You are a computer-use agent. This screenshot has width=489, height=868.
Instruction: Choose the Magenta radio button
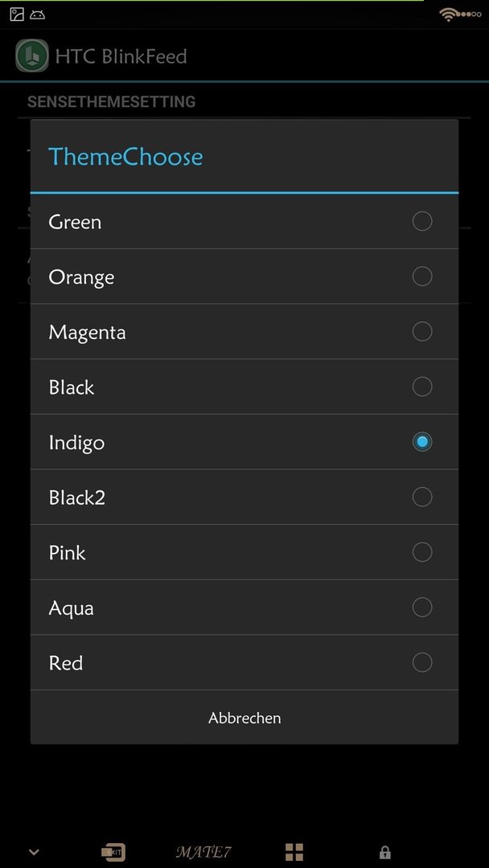pyautogui.click(x=422, y=332)
